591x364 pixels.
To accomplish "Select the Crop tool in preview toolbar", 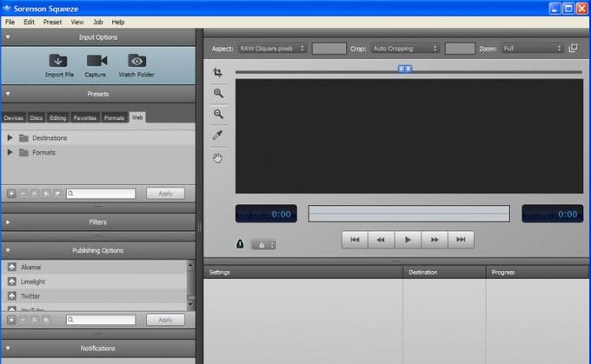I will [x=218, y=72].
